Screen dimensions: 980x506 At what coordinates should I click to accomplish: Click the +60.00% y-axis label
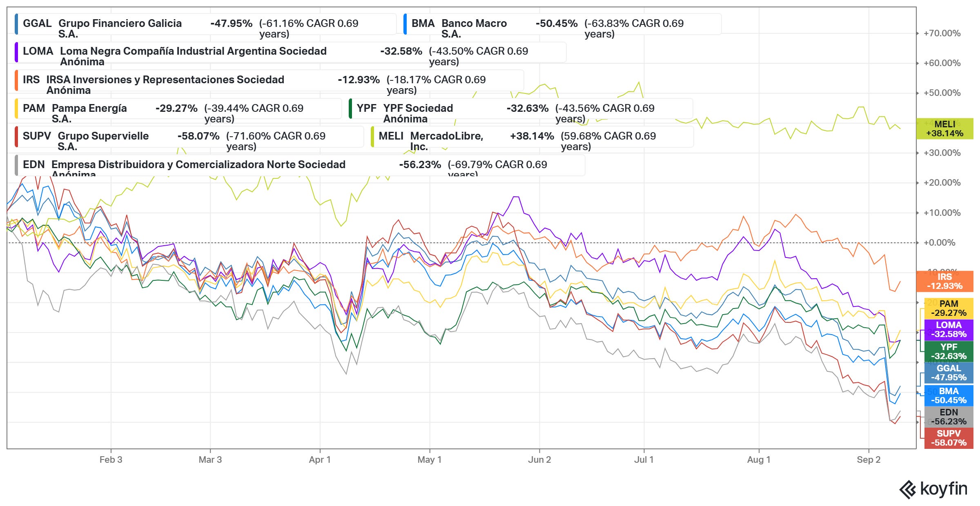(x=942, y=63)
